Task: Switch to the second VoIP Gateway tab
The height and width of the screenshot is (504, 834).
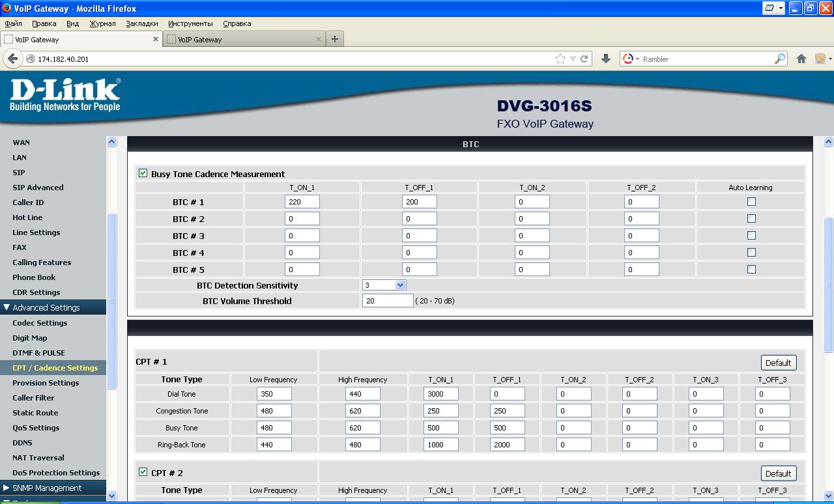Action: coord(241,39)
